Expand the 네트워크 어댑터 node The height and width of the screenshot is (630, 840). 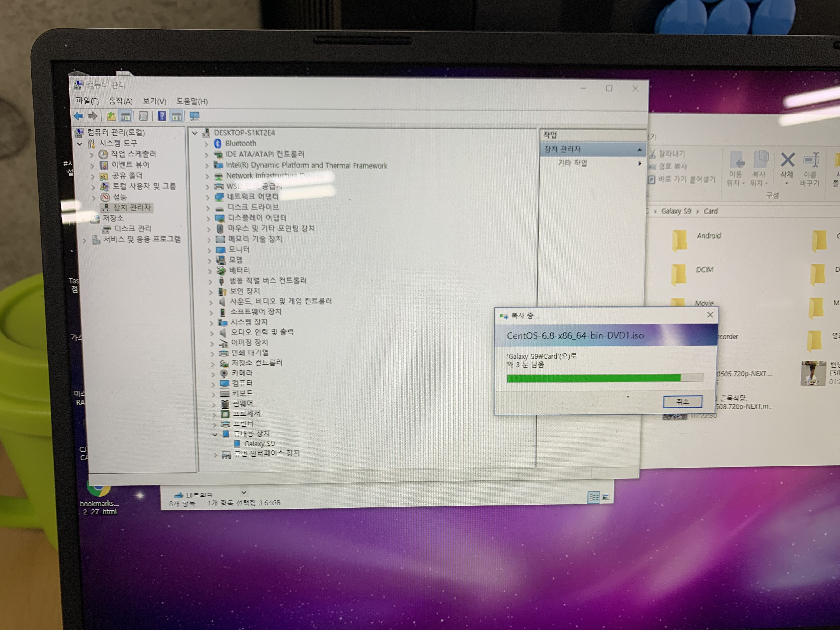(x=207, y=197)
